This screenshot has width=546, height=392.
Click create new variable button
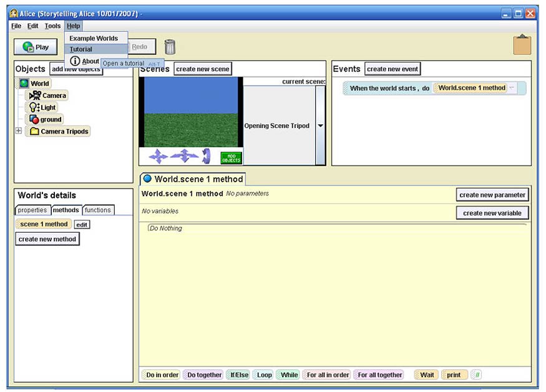(x=492, y=213)
